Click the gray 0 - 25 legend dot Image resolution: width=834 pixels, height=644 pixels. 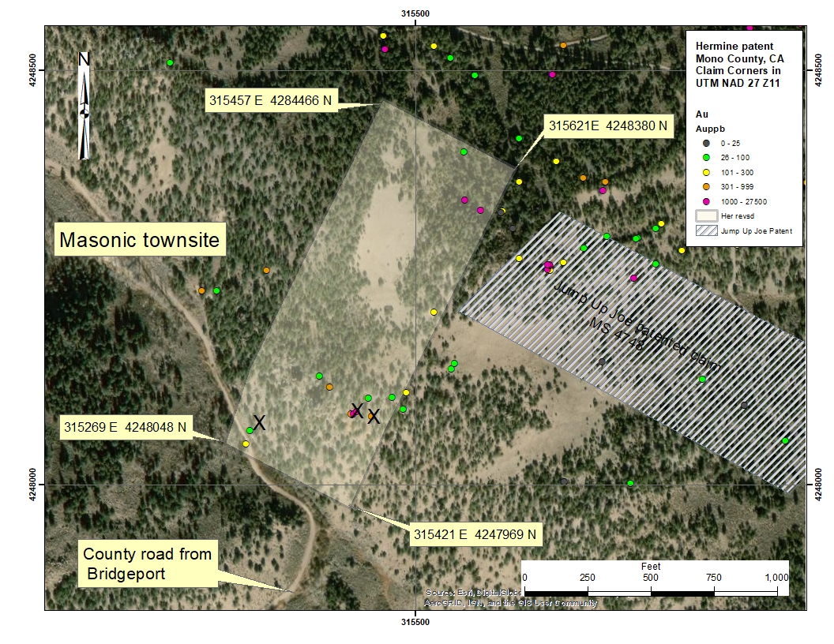click(707, 142)
